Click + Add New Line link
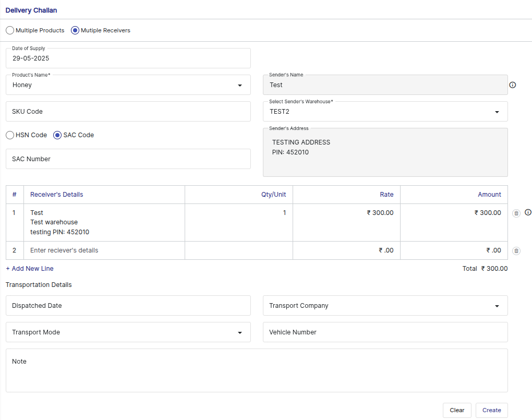532x420 pixels. [30, 269]
